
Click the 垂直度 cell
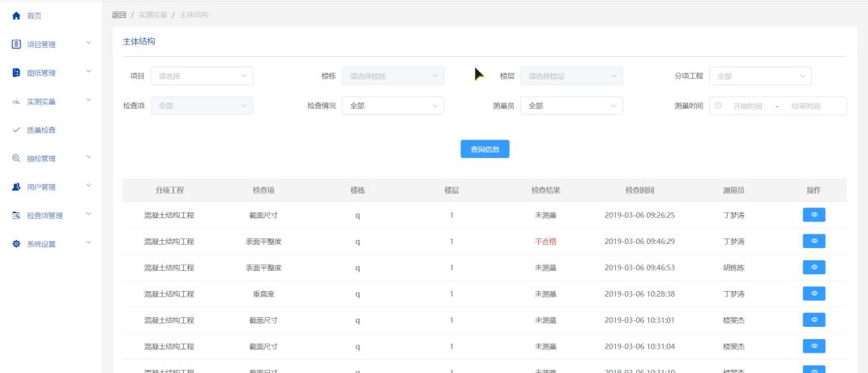(x=263, y=294)
